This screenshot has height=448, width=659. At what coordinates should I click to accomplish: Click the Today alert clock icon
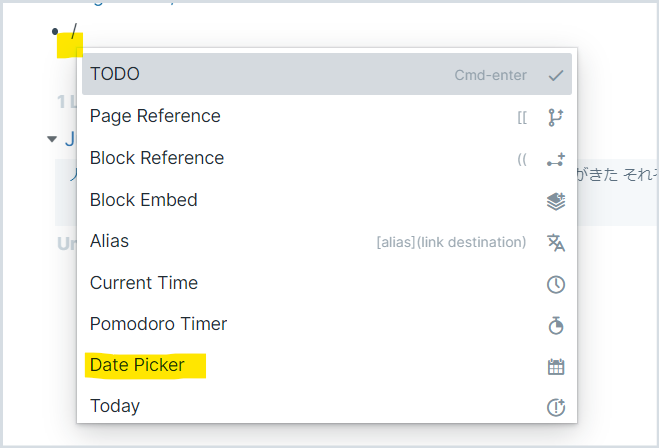pyautogui.click(x=556, y=407)
